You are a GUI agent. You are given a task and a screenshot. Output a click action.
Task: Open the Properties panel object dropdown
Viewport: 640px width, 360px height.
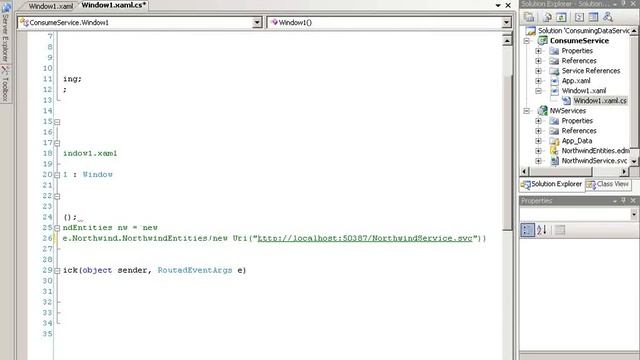(633, 214)
